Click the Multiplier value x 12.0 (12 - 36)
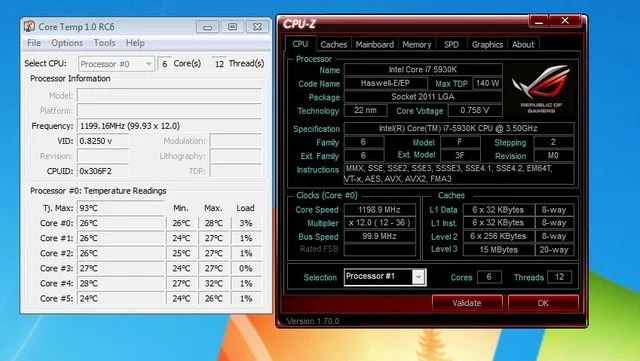The width and height of the screenshot is (640, 361). 380,223
